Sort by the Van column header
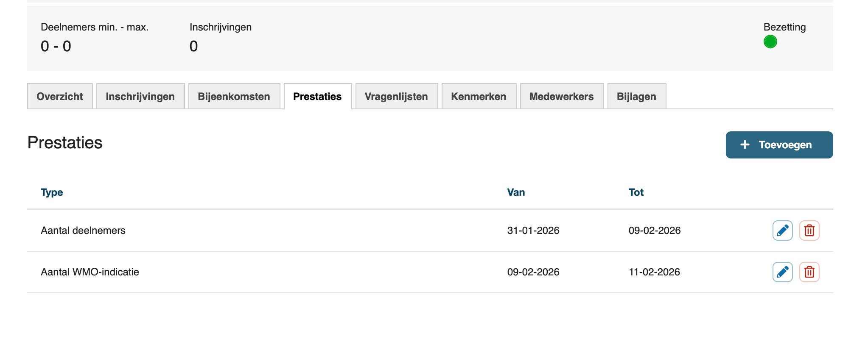 coord(516,192)
